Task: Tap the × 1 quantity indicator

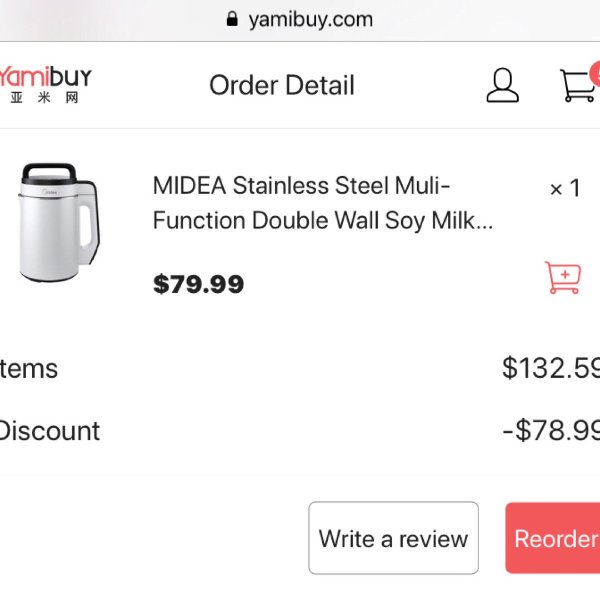Action: tap(565, 188)
